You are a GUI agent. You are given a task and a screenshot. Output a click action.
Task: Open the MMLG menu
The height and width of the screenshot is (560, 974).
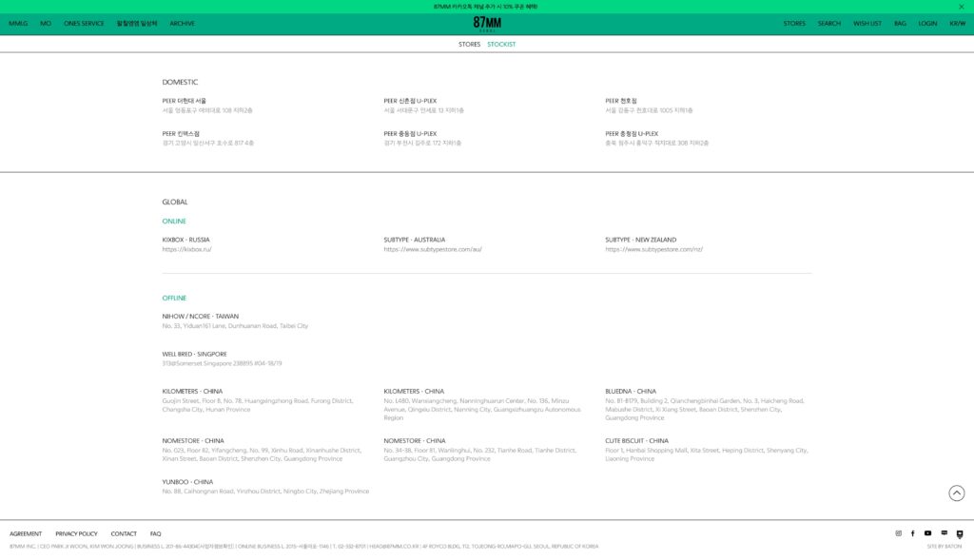18,24
